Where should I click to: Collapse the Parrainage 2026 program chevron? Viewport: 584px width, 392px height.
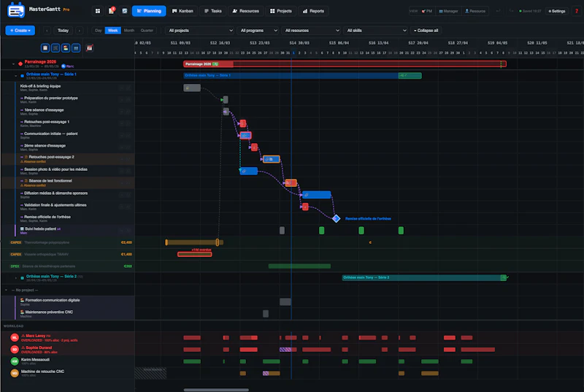pyautogui.click(x=13, y=64)
